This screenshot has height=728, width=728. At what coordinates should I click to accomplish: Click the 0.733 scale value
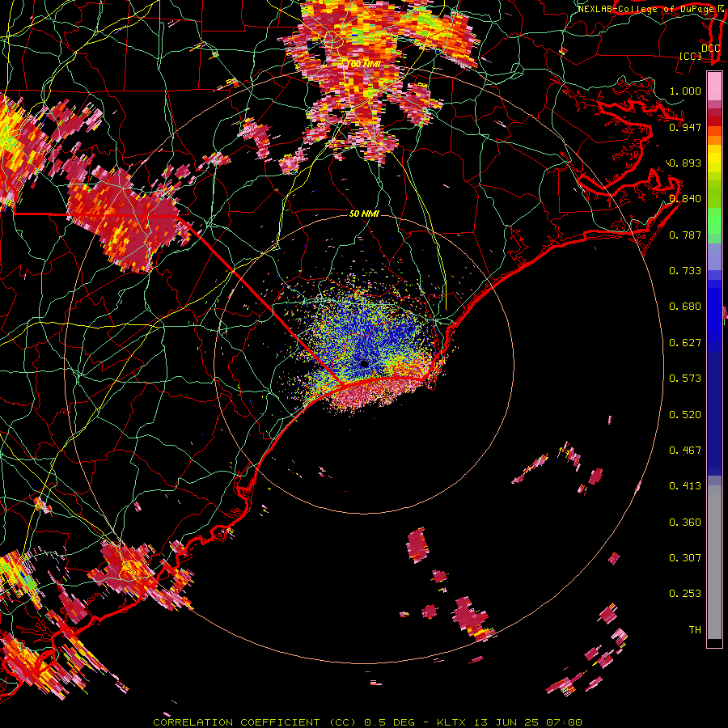[x=685, y=271]
